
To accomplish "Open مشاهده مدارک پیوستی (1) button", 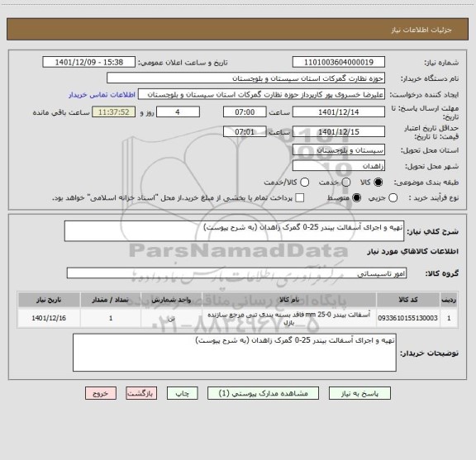I will pos(263,393).
